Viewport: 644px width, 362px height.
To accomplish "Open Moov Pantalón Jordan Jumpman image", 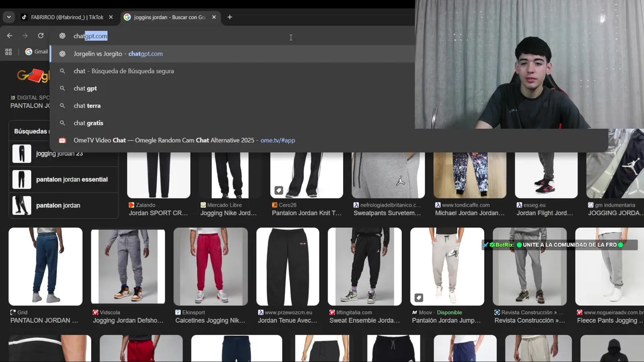I will point(447,266).
